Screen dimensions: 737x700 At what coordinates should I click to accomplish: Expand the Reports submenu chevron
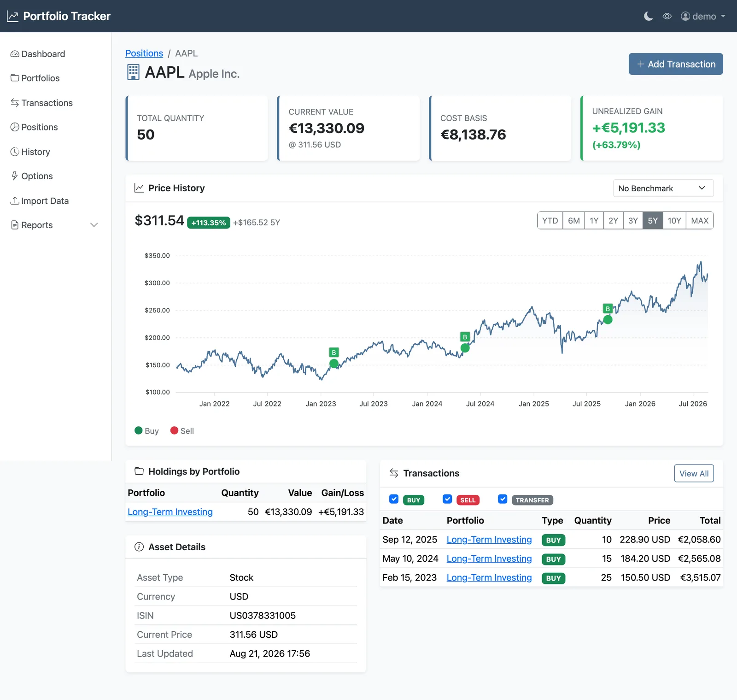[94, 225]
